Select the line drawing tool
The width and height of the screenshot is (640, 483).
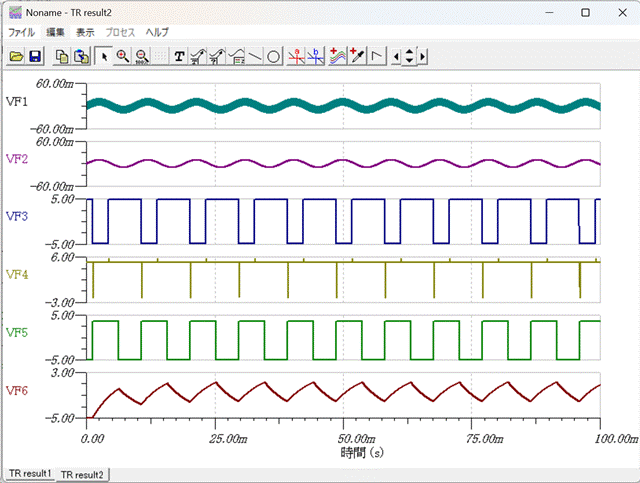[255, 57]
